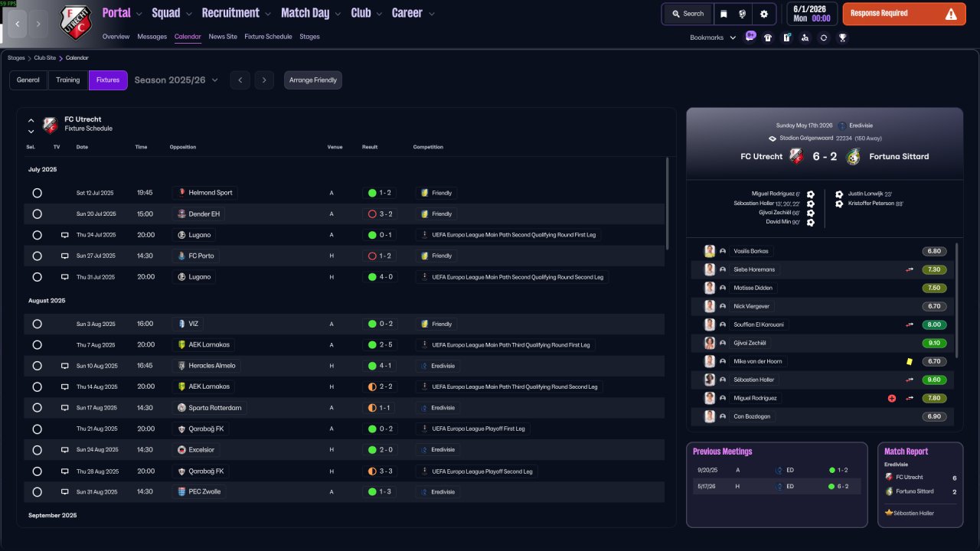This screenshot has height=551, width=980.
Task: Click the Search field
Action: pos(688,14)
